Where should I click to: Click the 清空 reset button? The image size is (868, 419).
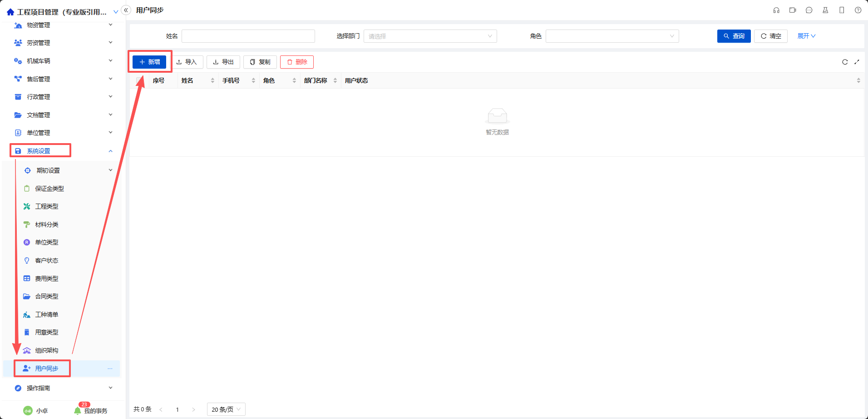(x=771, y=36)
